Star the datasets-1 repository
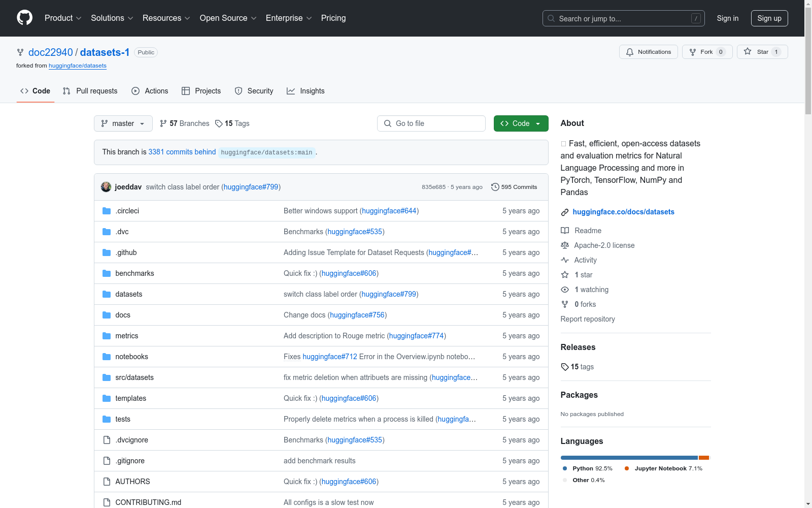The image size is (812, 508). 762,52
